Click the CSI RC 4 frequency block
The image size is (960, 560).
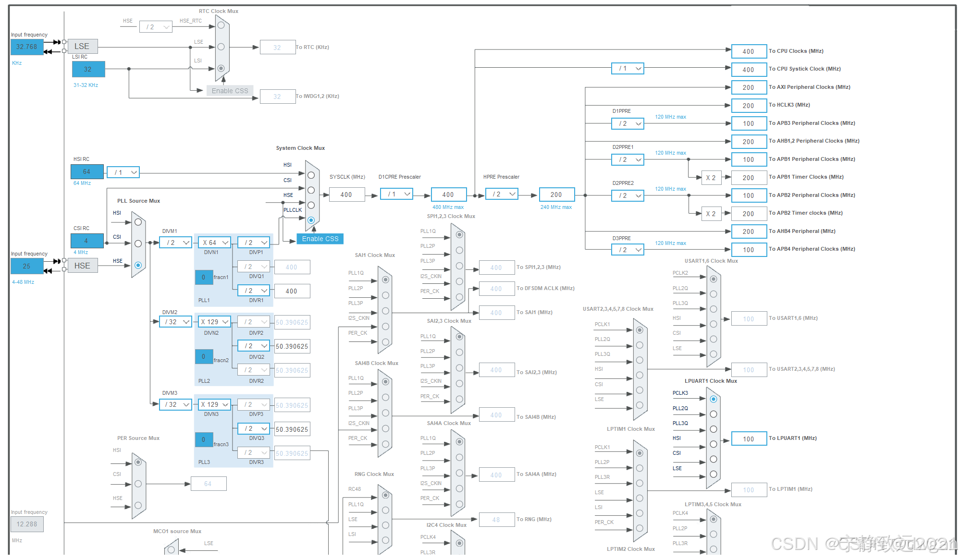click(x=87, y=241)
